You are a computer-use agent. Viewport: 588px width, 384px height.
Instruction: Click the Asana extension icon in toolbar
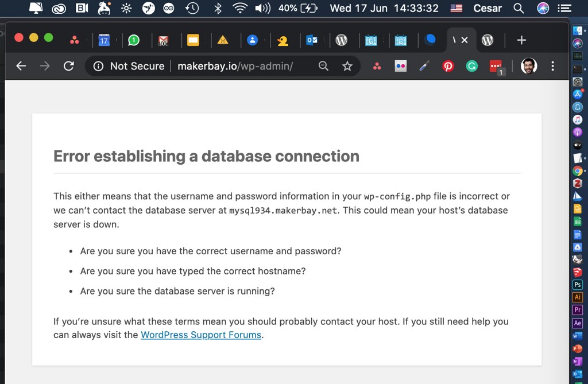point(377,66)
